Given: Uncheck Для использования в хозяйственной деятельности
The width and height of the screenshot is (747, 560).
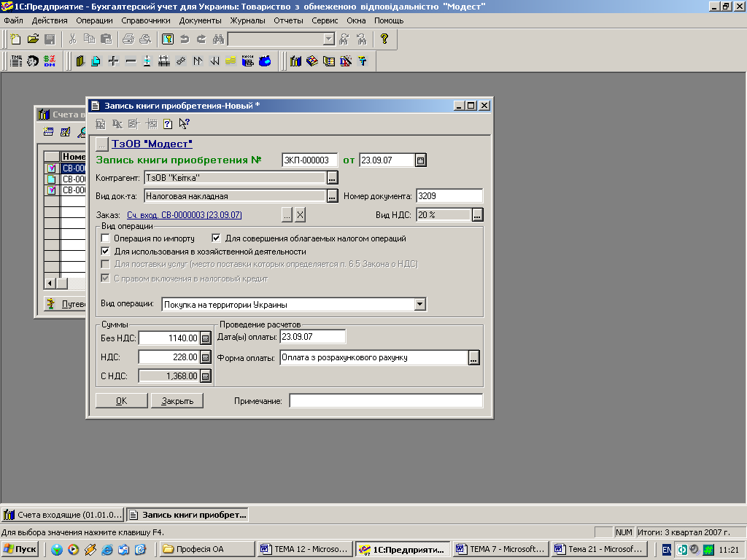Looking at the screenshot, I should click(106, 251).
